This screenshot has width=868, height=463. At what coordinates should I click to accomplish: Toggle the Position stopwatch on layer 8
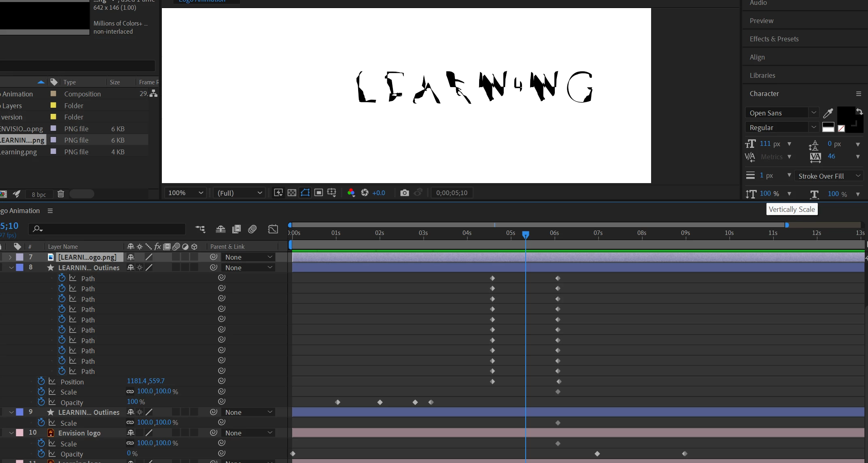pyautogui.click(x=41, y=381)
